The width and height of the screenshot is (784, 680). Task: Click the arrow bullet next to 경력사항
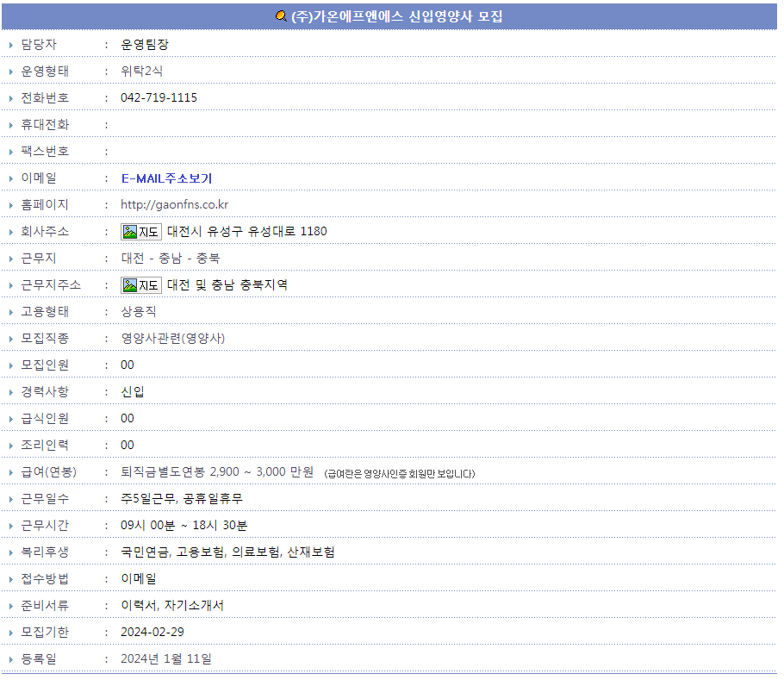(10, 392)
